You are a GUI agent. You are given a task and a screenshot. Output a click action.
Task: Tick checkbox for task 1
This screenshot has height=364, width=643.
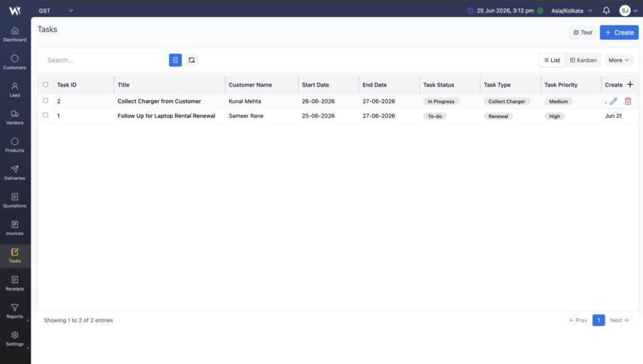tap(45, 115)
